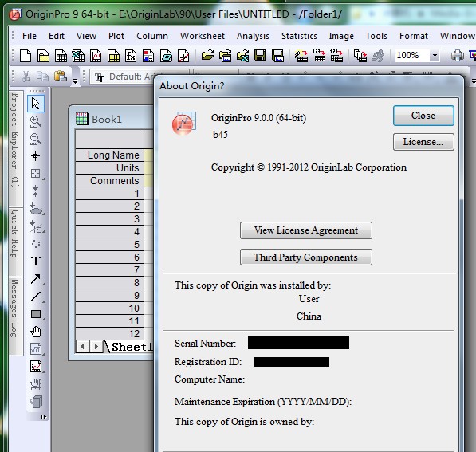This screenshot has height=452, width=476.
Task: Click the New Function (fx) toolbar icon
Action: [131, 56]
